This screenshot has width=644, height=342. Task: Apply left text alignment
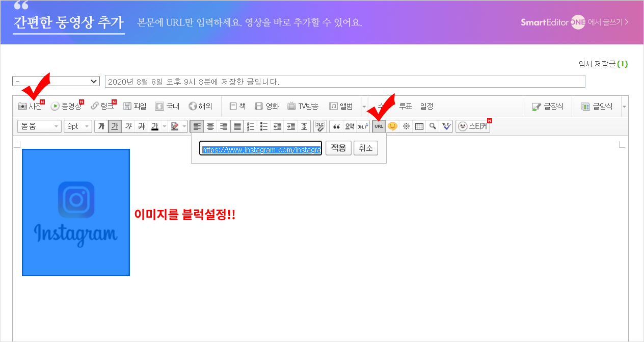196,126
